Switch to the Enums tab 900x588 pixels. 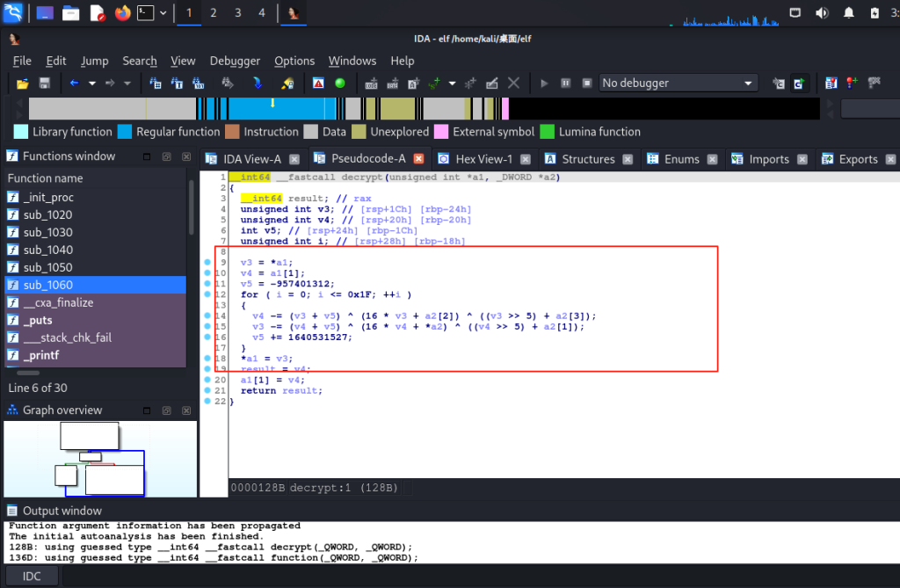682,159
